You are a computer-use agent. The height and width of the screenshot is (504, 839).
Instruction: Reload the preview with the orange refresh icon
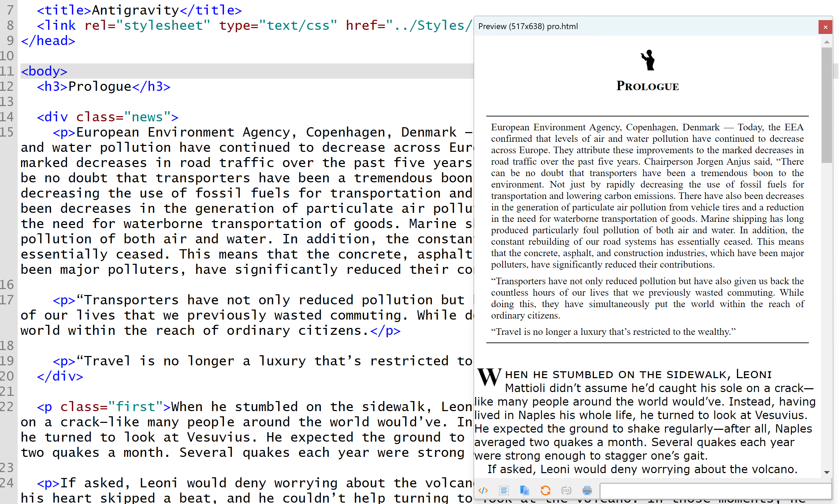pos(545,490)
